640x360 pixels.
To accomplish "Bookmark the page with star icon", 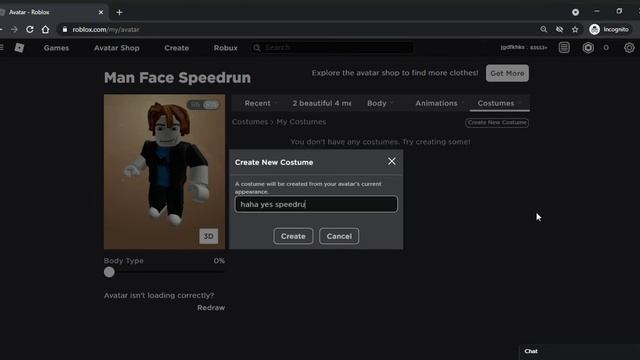I will 575,29.
